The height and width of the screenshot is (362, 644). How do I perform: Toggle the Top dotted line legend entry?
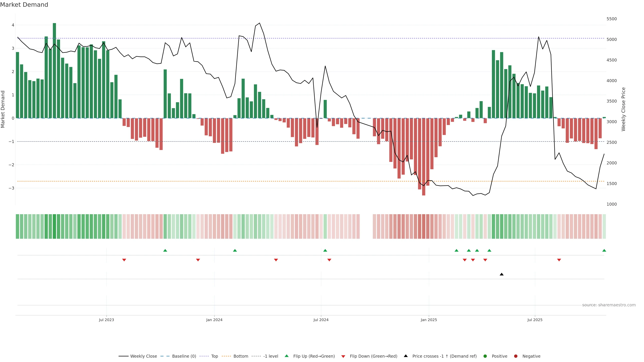[214, 356]
